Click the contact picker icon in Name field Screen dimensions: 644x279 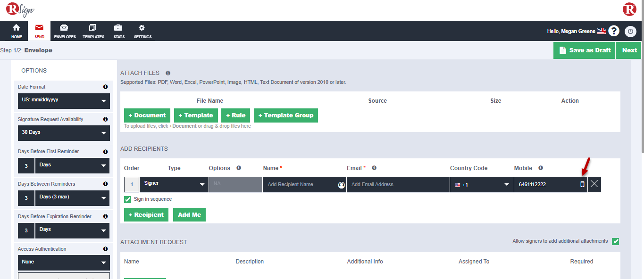point(341,185)
